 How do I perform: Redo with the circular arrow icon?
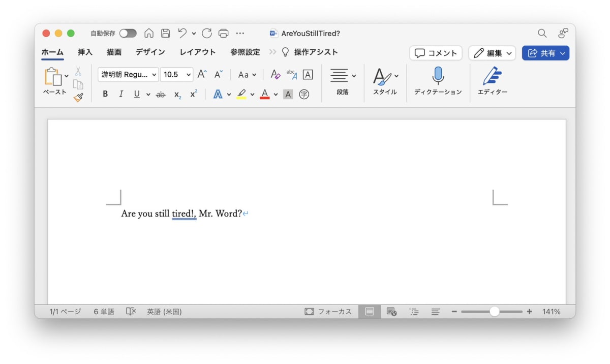207,34
